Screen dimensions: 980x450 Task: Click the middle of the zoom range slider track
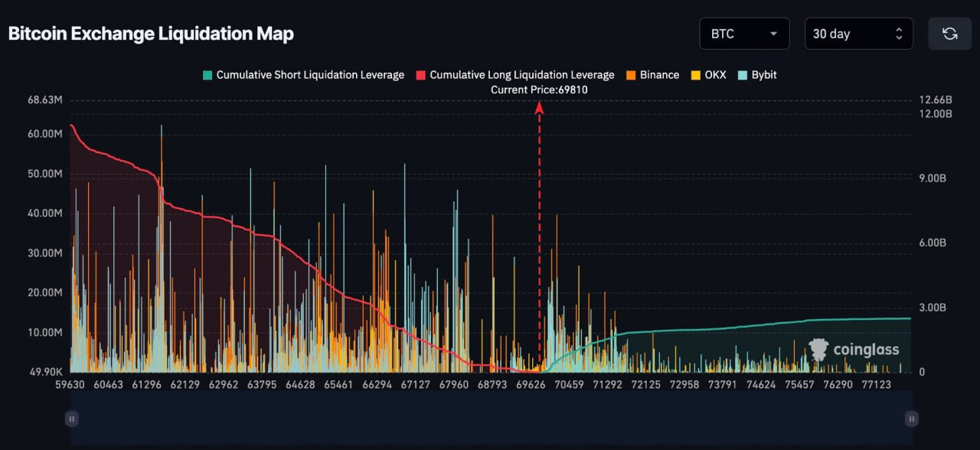coord(491,419)
